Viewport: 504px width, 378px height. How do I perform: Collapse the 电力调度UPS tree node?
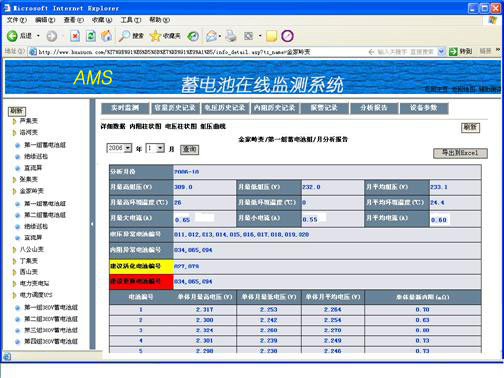click(14, 295)
